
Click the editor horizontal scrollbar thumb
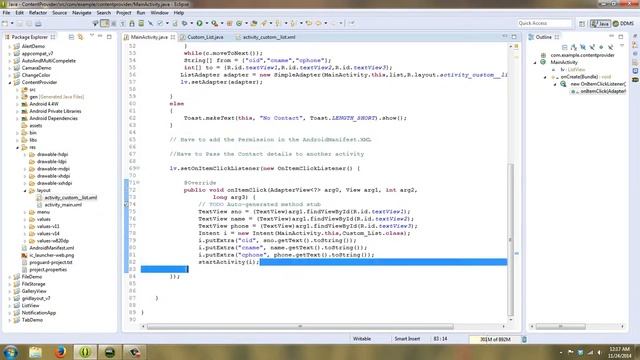(x=300, y=327)
